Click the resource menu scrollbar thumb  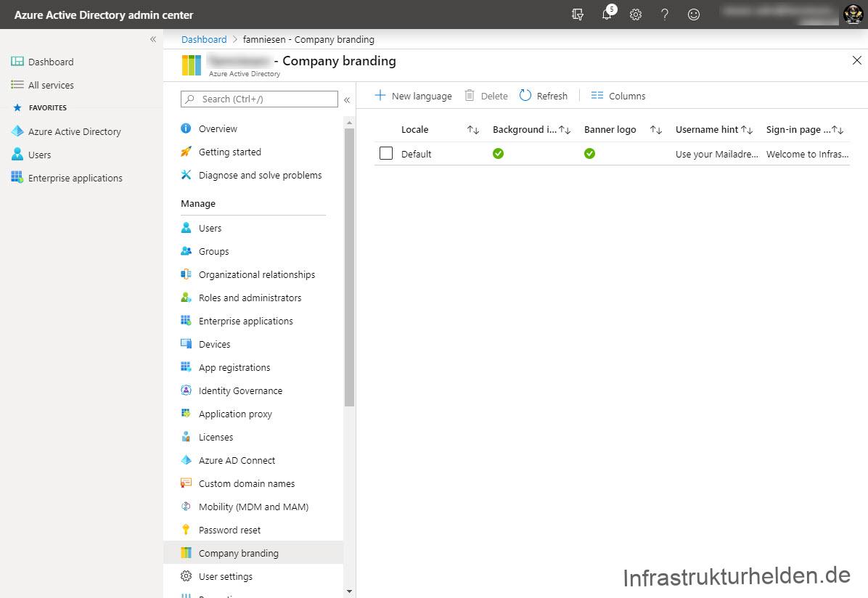point(349,268)
